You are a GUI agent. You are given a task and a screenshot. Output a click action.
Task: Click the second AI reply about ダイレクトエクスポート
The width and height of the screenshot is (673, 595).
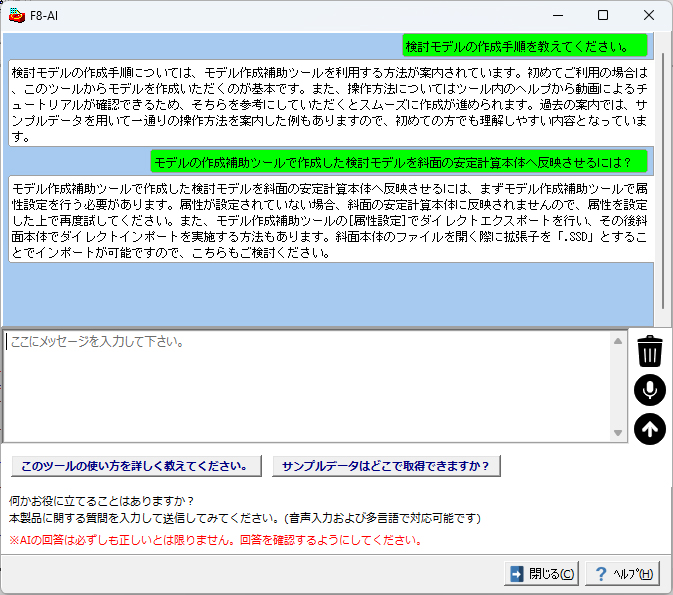[331, 219]
